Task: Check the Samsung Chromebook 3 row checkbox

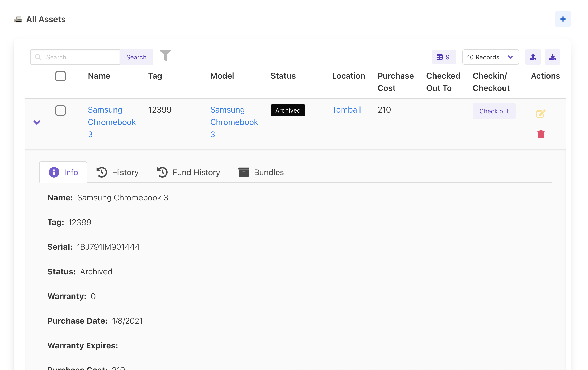Action: point(61,110)
